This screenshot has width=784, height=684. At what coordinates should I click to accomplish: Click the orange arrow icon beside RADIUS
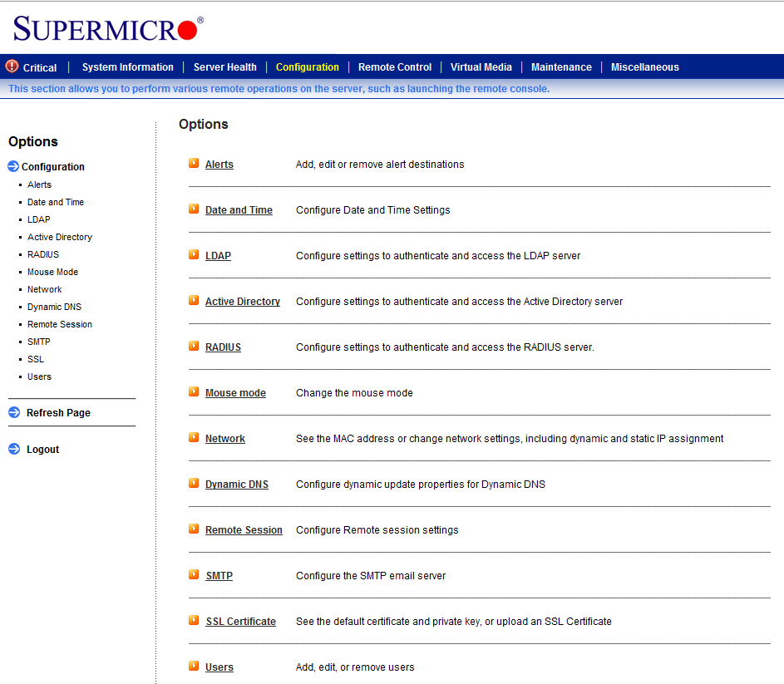tap(194, 346)
